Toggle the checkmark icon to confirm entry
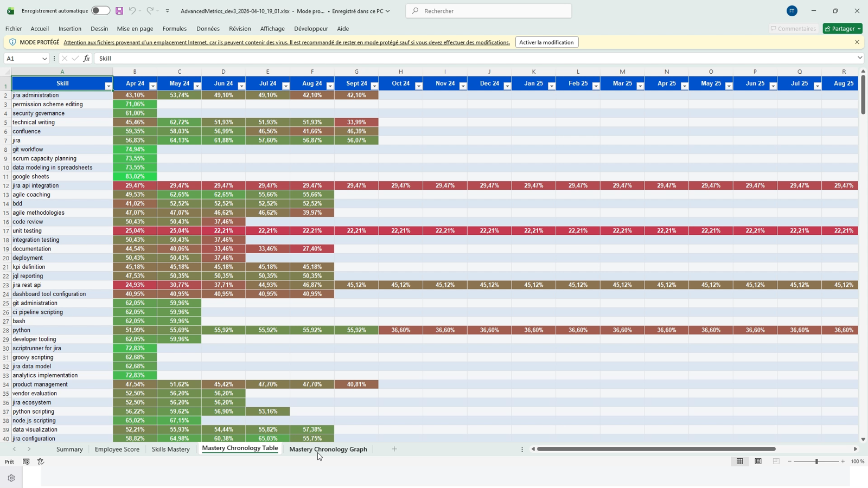This screenshot has width=868, height=488. point(75,58)
